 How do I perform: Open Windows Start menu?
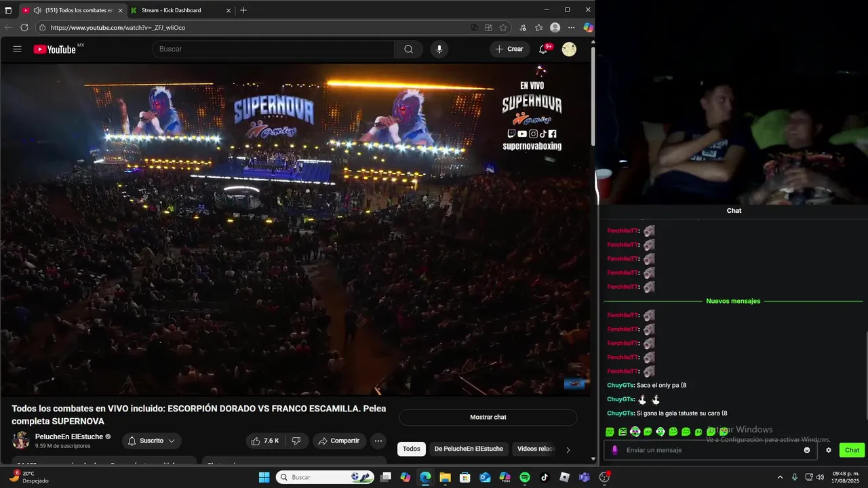(264, 477)
